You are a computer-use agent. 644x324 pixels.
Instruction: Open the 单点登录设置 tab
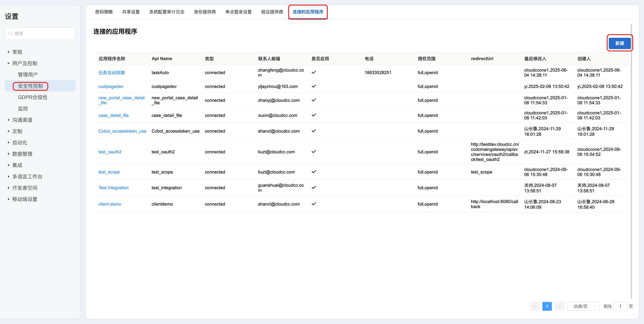238,12
